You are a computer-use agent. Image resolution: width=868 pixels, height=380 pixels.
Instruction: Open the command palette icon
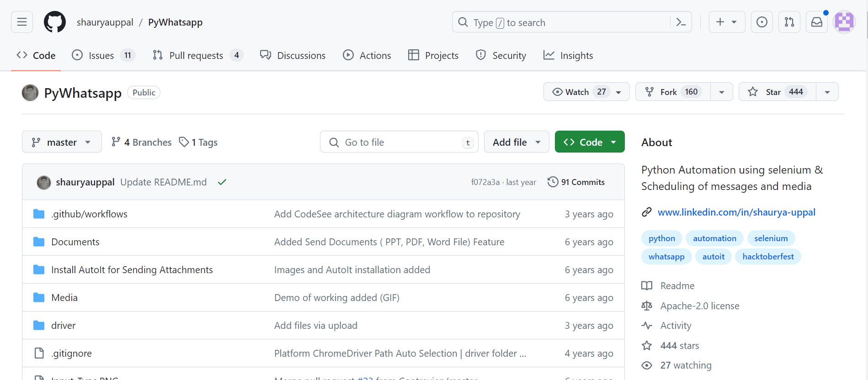(681, 22)
